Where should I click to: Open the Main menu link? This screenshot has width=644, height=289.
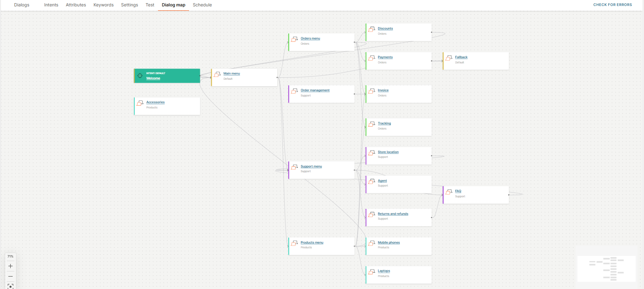click(x=232, y=73)
